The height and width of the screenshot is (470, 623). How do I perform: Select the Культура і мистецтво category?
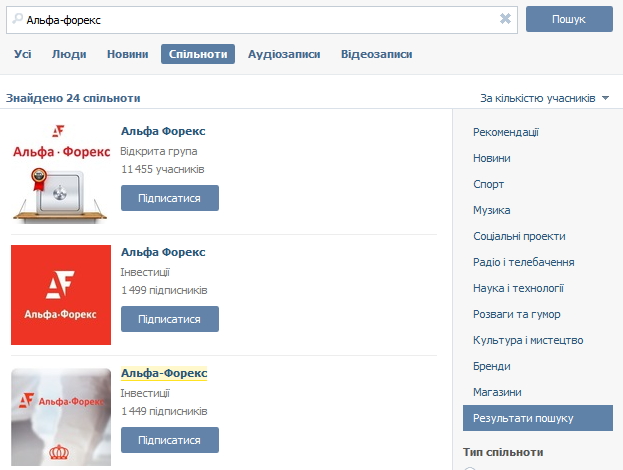528,340
